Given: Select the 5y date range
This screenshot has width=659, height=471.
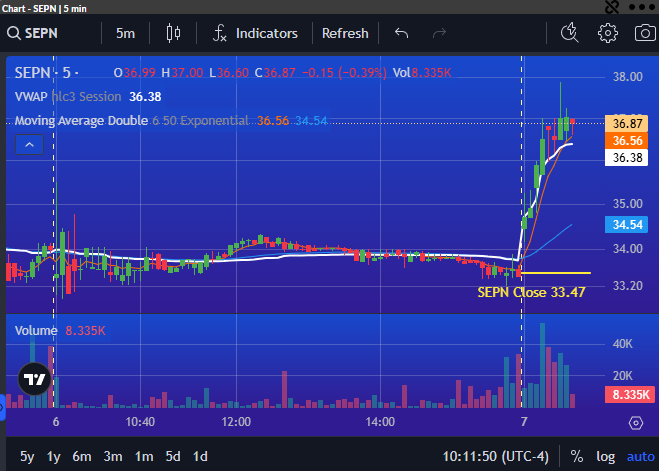Looking at the screenshot, I should point(27,456).
